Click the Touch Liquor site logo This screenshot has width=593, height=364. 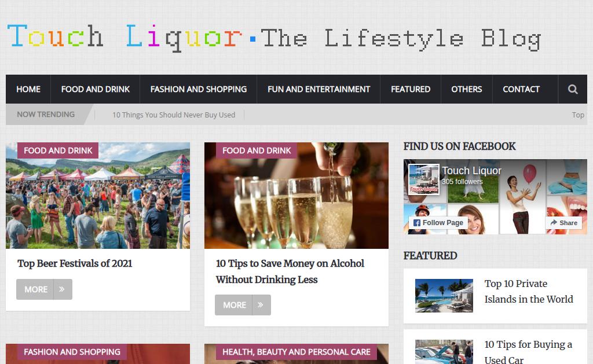click(274, 38)
